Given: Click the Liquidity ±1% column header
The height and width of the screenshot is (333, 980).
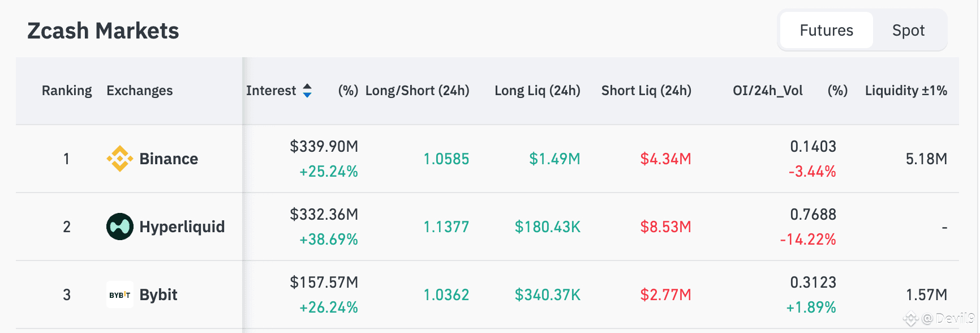Looking at the screenshot, I should pyautogui.click(x=905, y=91).
